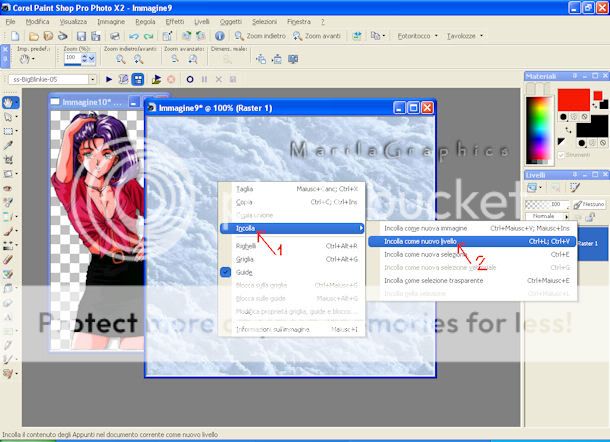
Task: Select the Red Eye tool
Action: pyautogui.click(x=8, y=188)
